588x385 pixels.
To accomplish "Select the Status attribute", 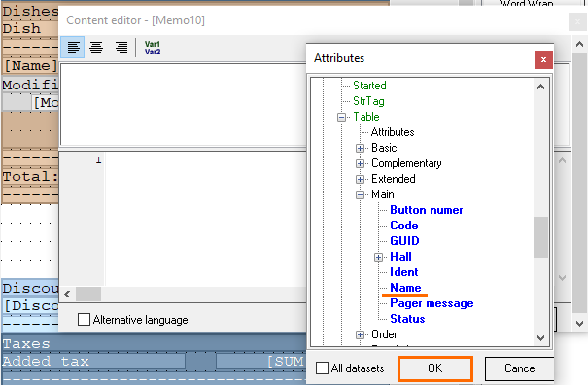I will coord(407,319).
